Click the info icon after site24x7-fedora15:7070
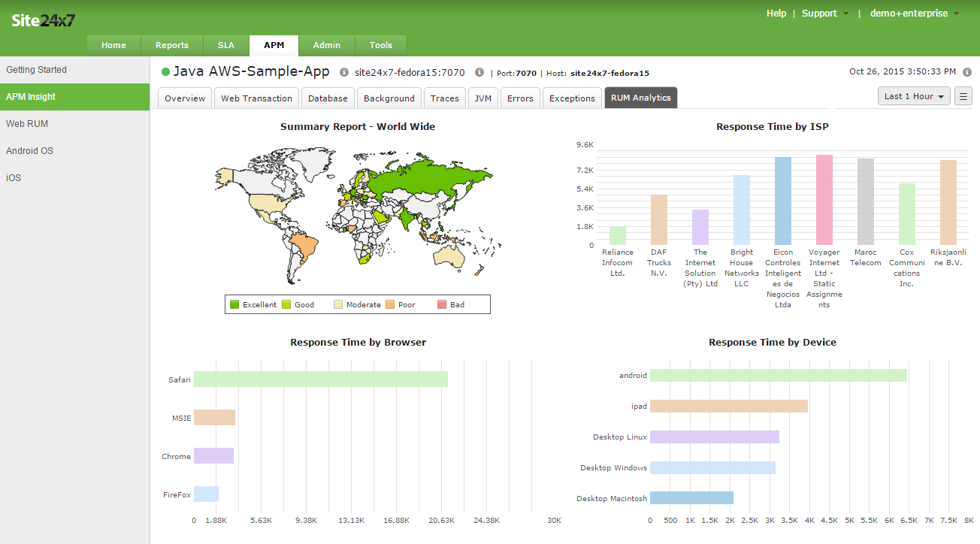 click(479, 73)
